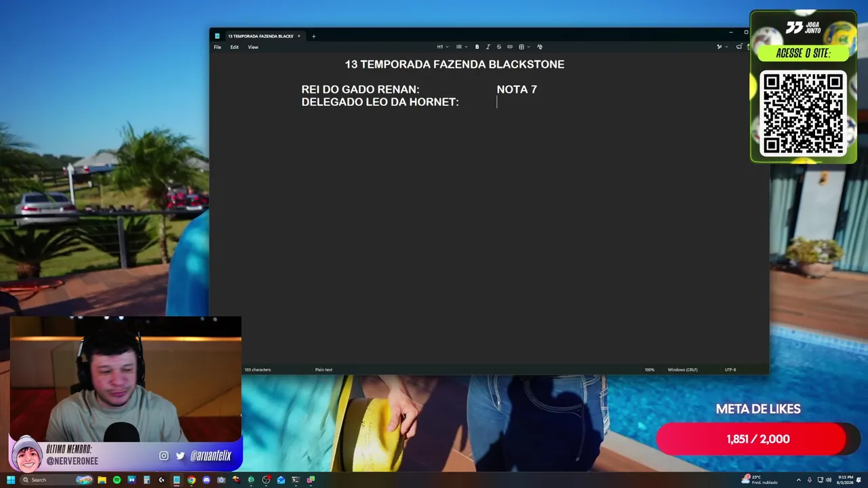Open Google Chrome from the taskbar

[x=191, y=480]
